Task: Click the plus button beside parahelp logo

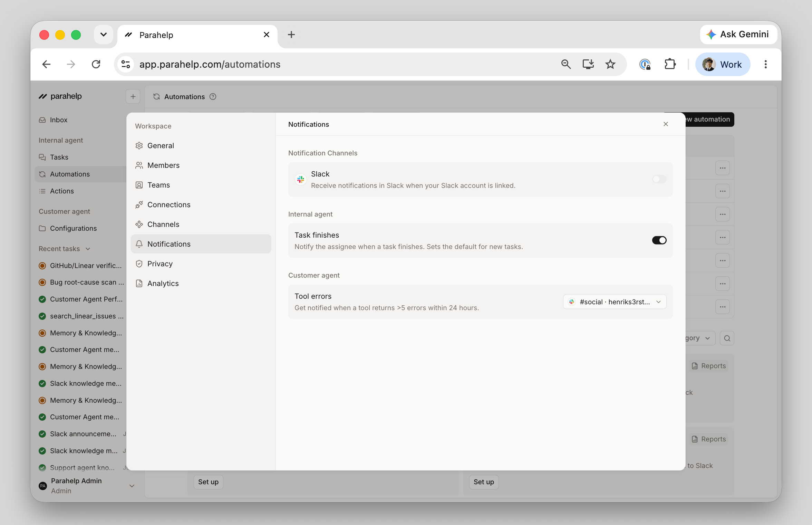Action: pos(133,97)
